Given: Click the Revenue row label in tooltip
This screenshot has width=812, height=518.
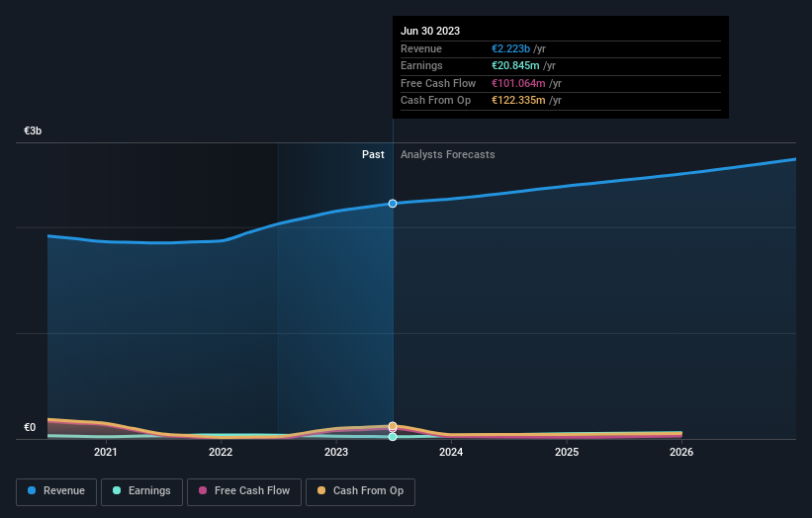Looking at the screenshot, I should pos(421,48).
